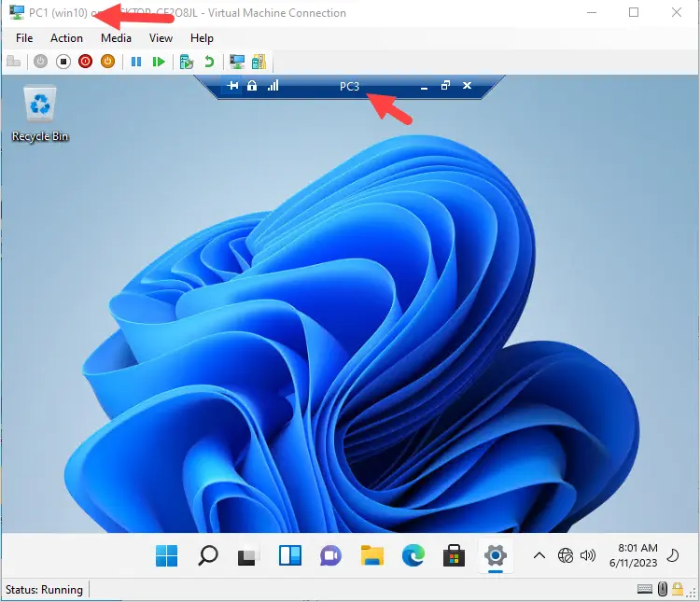Pause the virtual machine
The width and height of the screenshot is (700, 602).
click(136, 62)
